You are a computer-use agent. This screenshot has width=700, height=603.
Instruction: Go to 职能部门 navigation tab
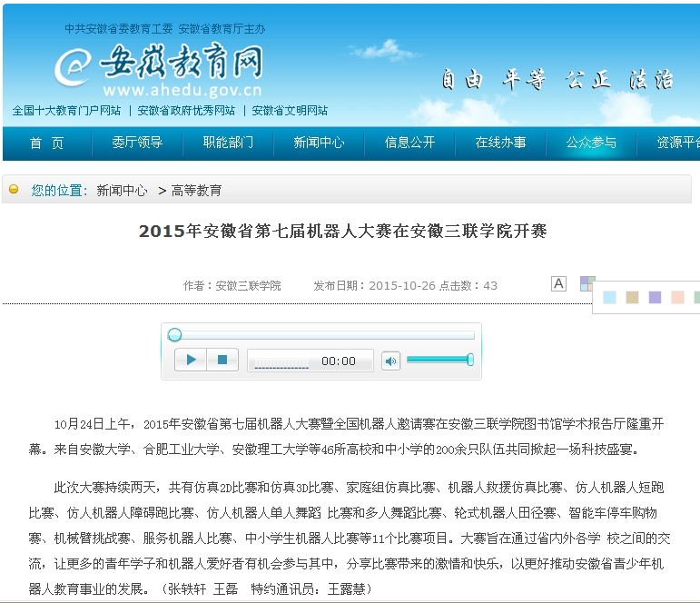(228, 143)
